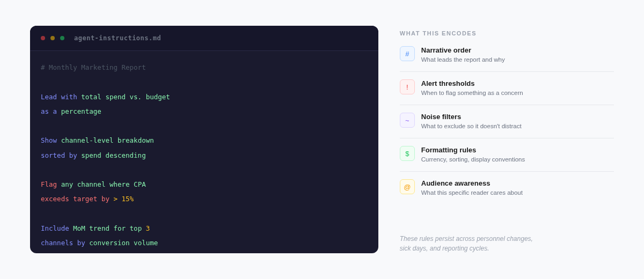Click the 'channels by conversion volume' line
The image size is (644, 279).
(99, 243)
